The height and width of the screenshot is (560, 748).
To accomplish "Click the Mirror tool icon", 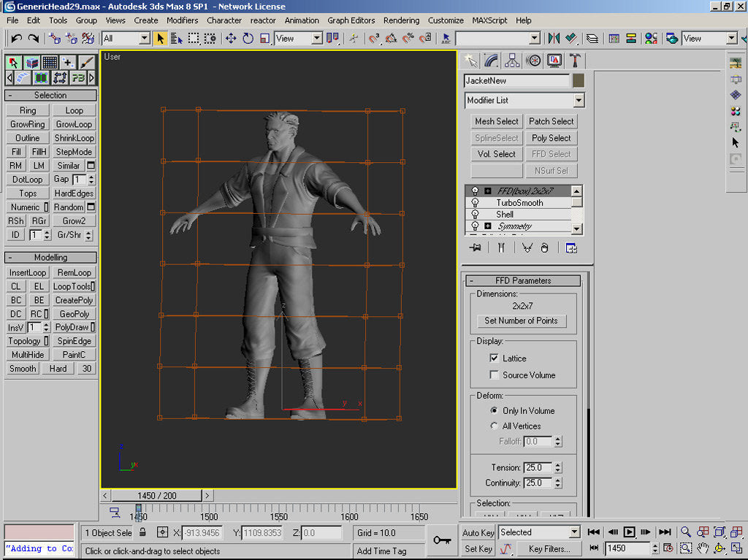I will (x=554, y=38).
